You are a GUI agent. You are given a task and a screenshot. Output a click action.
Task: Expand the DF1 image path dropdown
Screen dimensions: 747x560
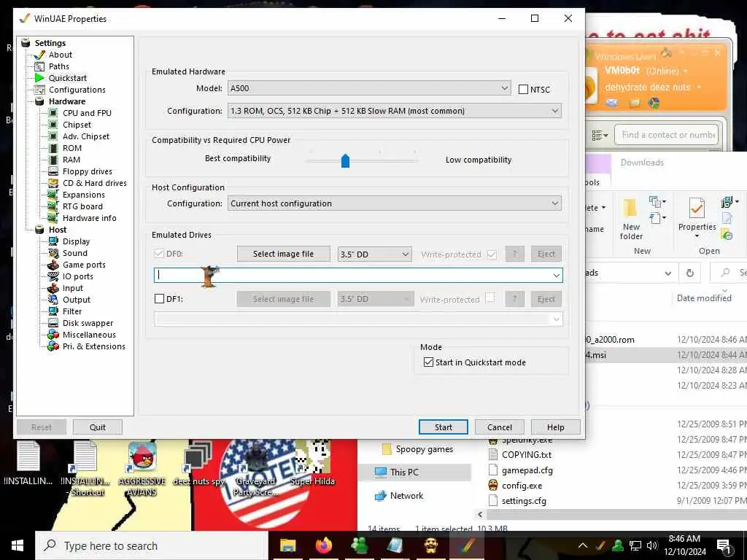pyautogui.click(x=556, y=319)
